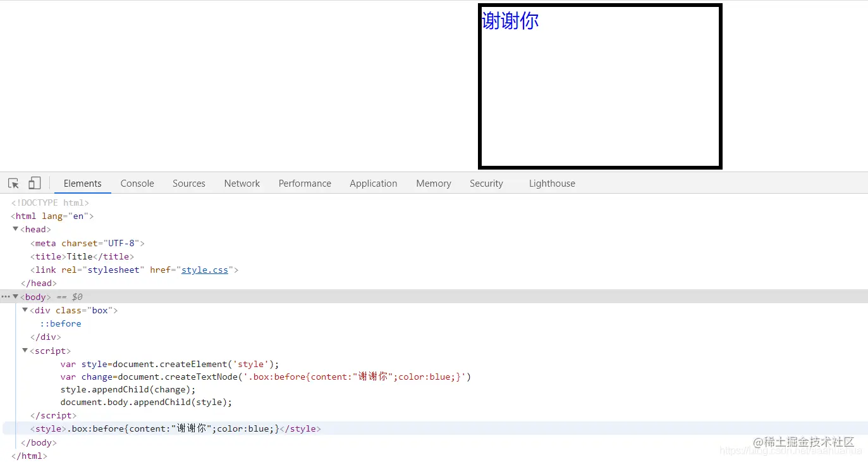Select the closing </html> tag
Viewport: 868px width, 462px height.
coord(29,456)
